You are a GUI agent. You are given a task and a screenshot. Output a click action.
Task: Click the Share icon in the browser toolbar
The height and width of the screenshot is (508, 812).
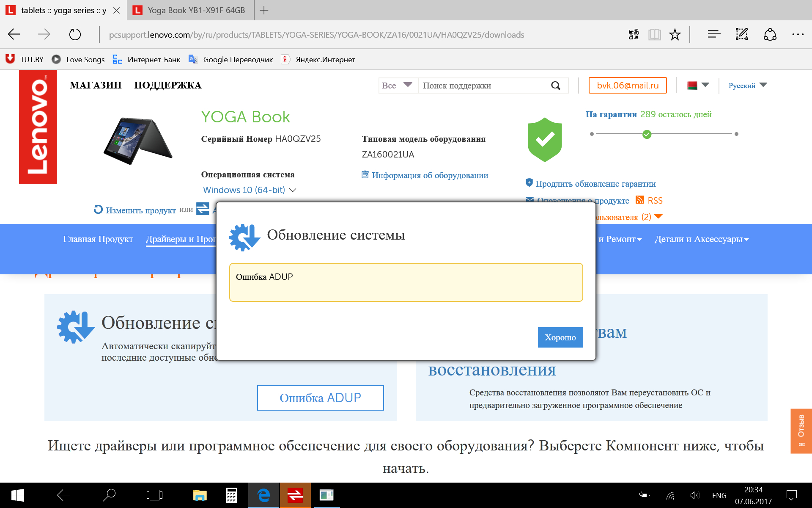click(770, 34)
